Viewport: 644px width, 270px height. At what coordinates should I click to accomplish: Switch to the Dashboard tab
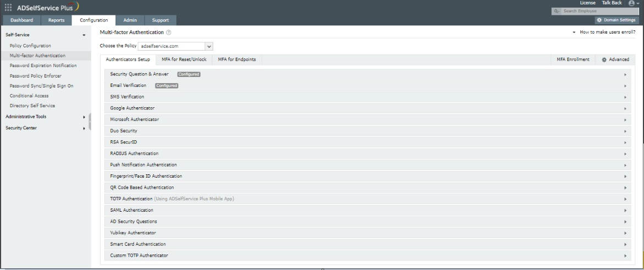point(21,20)
